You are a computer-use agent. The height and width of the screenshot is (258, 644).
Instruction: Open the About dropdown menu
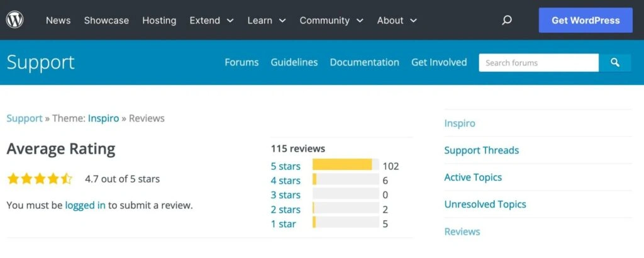(397, 20)
